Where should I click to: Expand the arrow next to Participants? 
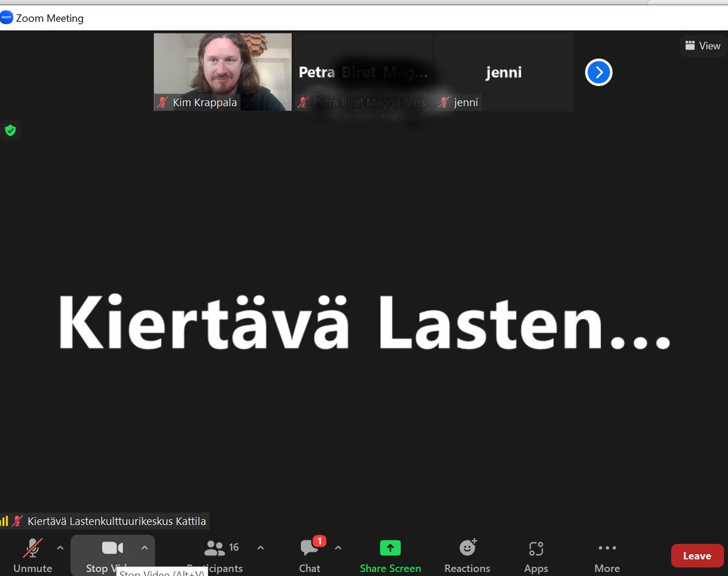(x=260, y=548)
